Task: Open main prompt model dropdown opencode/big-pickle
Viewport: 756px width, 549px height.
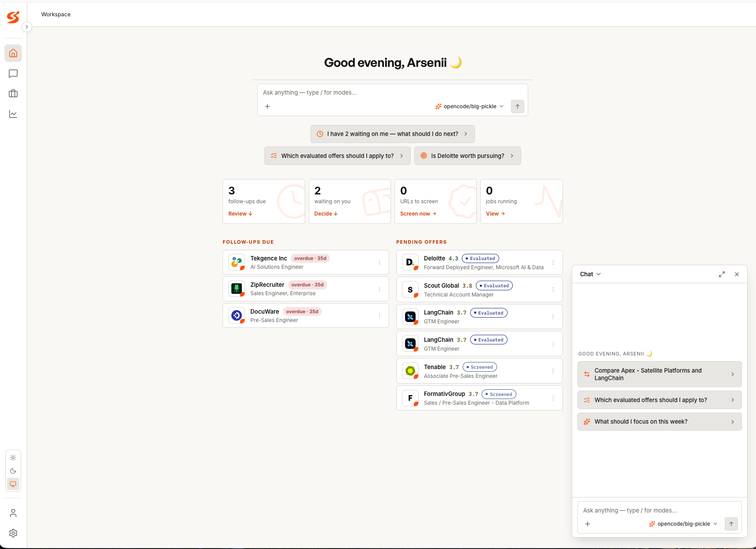Action: click(469, 106)
